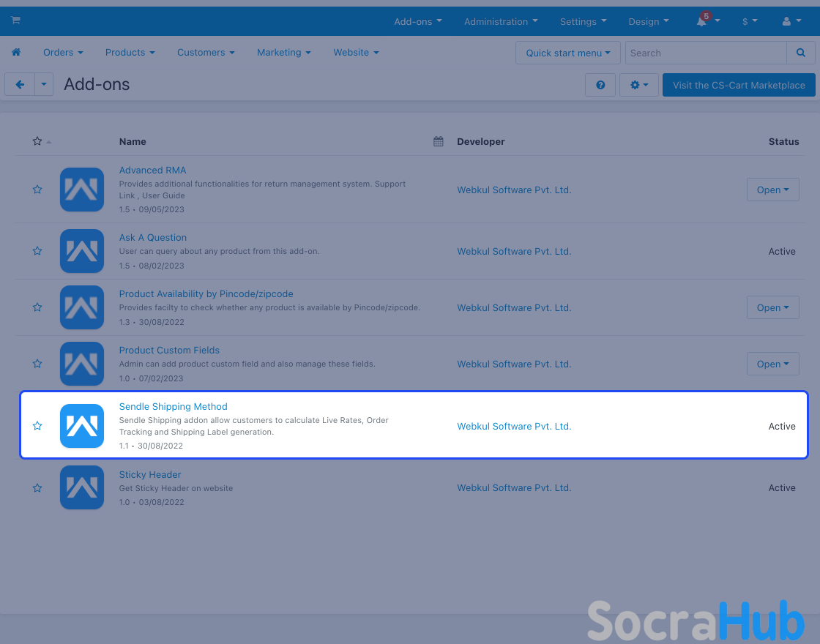Click the back arrow button
The image size is (820, 644).
pos(20,85)
